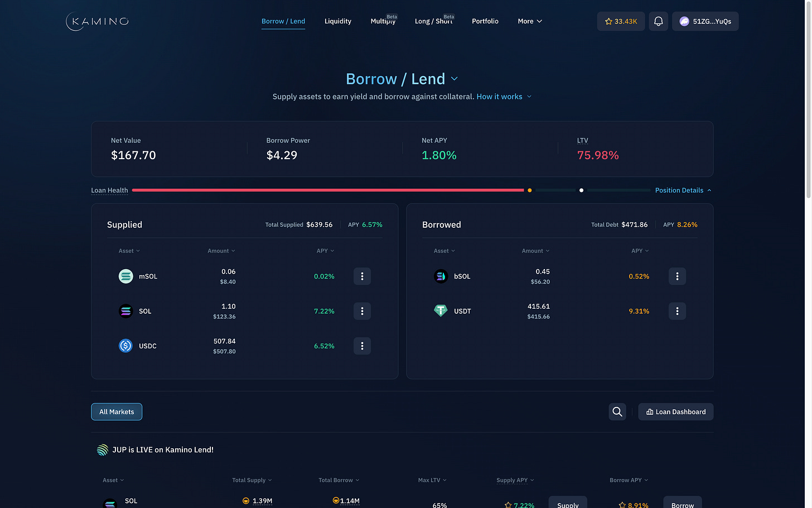
Task: Sort markets list by Asset
Action: tap(113, 480)
